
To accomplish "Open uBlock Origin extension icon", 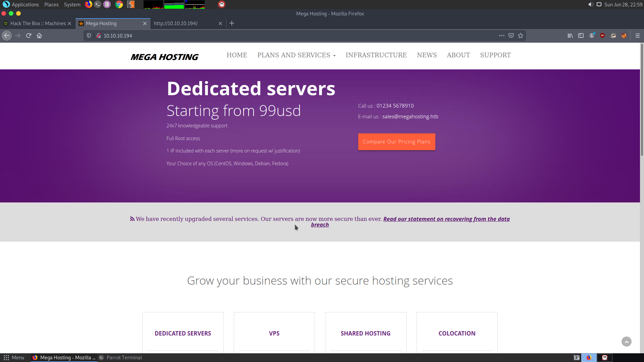I will 602,36.
